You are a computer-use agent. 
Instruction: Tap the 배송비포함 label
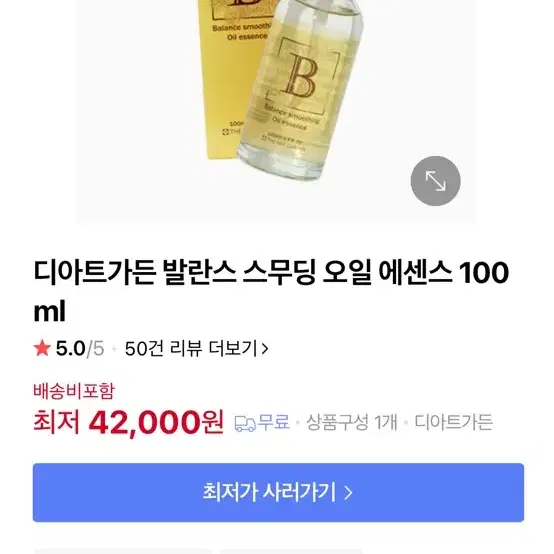(74, 391)
